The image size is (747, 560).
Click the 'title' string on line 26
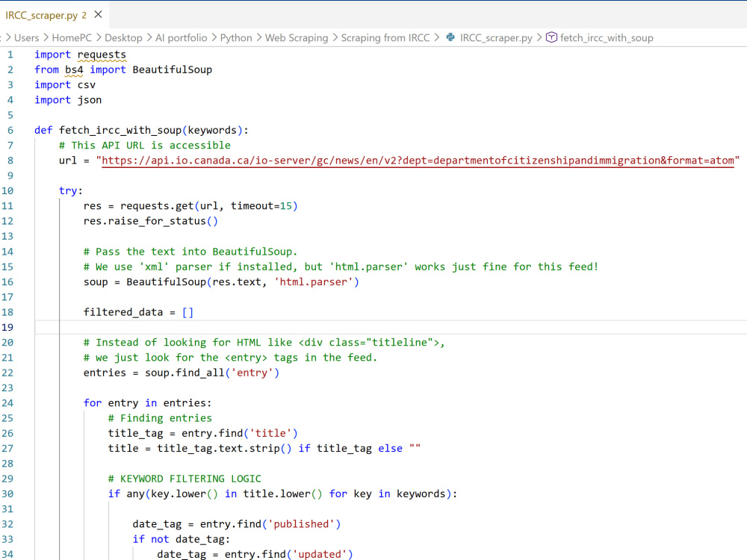coord(270,433)
